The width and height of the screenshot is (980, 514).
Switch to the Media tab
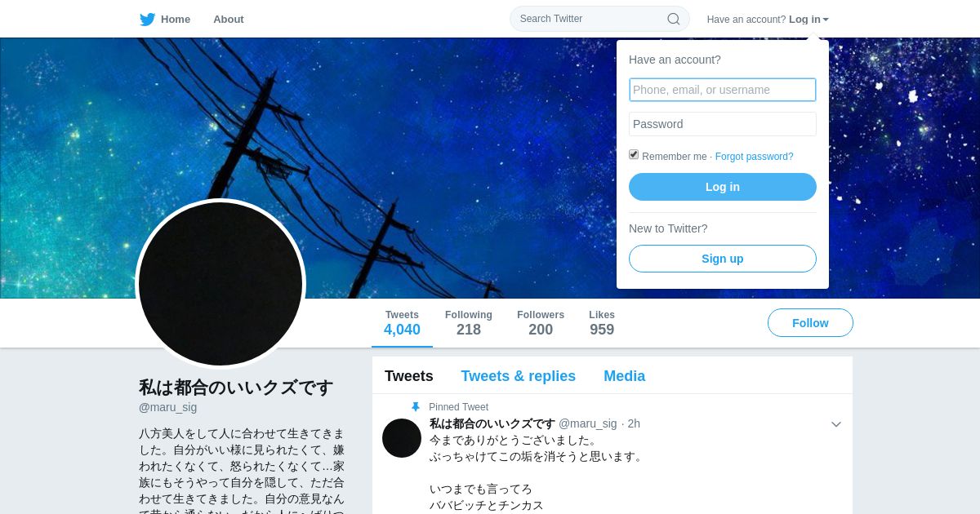(625, 376)
